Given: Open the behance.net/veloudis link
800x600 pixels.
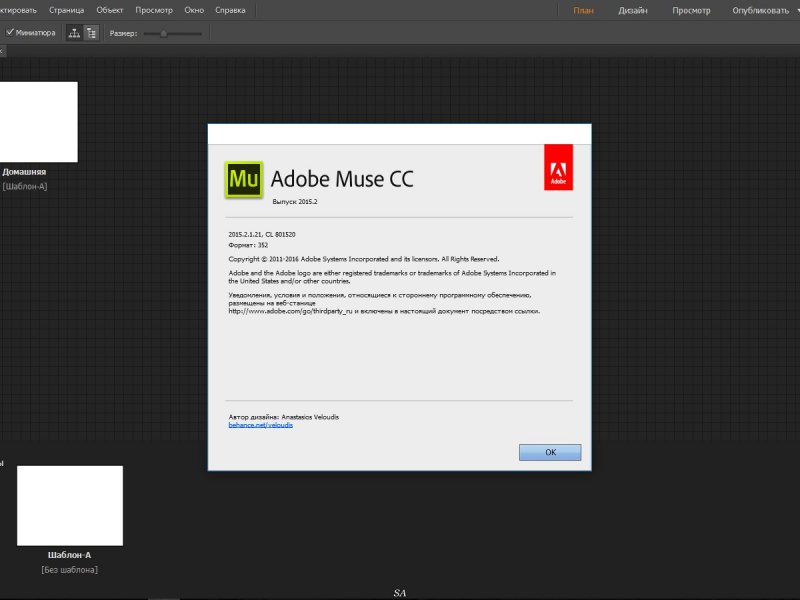Looking at the screenshot, I should click(261, 425).
